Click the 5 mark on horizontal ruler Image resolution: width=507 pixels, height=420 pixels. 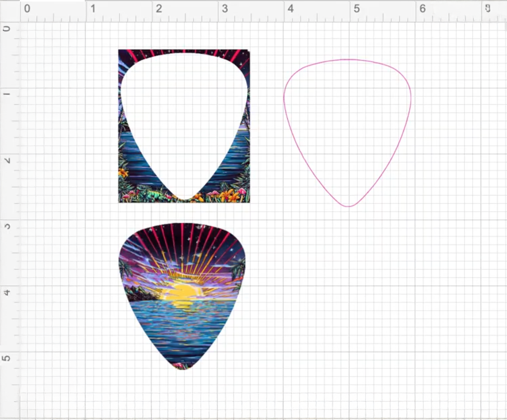(x=356, y=9)
